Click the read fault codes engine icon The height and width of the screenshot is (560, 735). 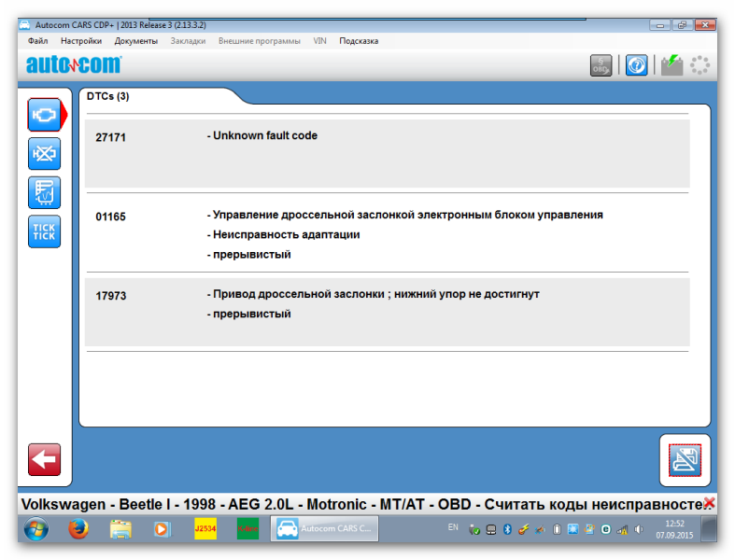(x=44, y=114)
